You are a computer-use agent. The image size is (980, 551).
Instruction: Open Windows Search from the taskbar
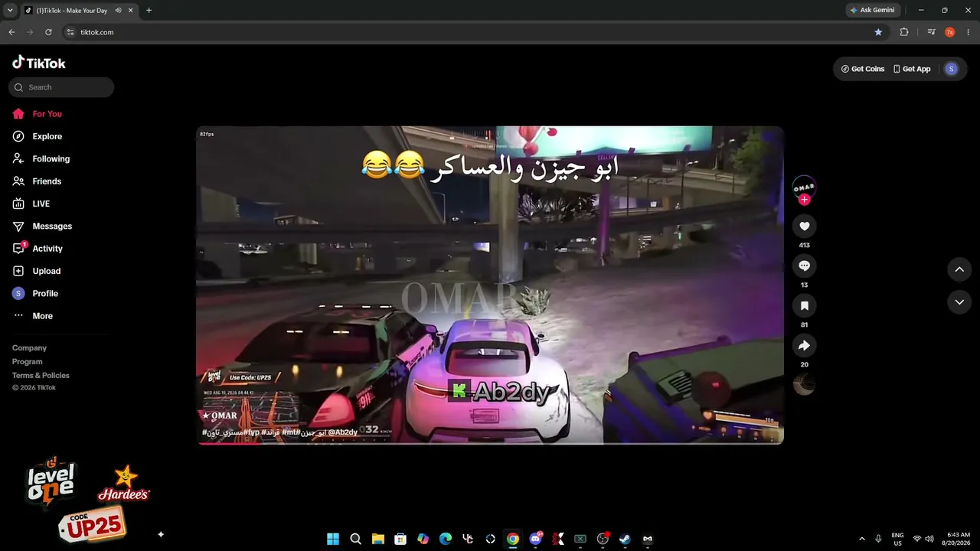[x=355, y=539]
